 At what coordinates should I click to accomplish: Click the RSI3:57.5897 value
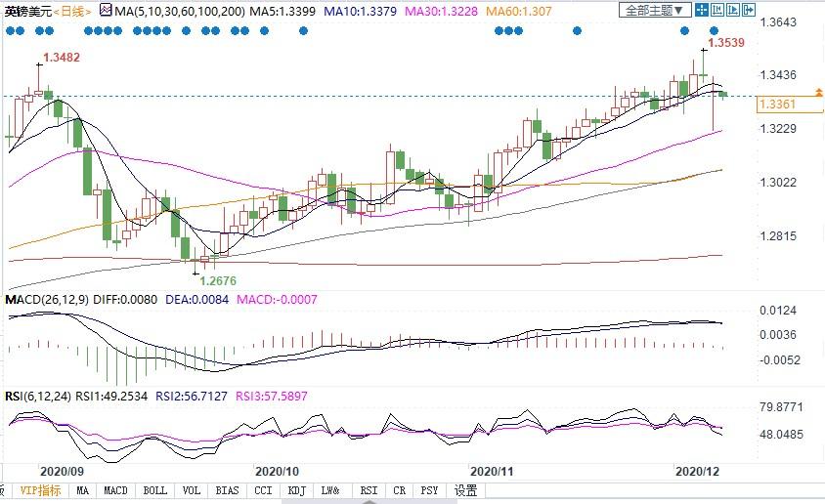pyautogui.click(x=272, y=397)
